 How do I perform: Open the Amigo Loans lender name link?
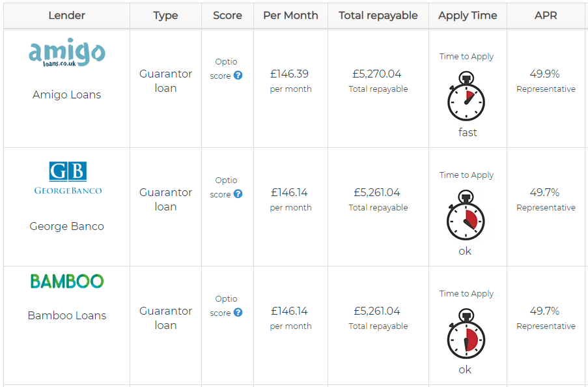pyautogui.click(x=67, y=94)
